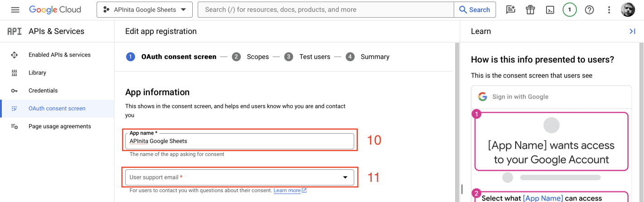
Task: Expand the User support email dropdown
Action: 239,177
